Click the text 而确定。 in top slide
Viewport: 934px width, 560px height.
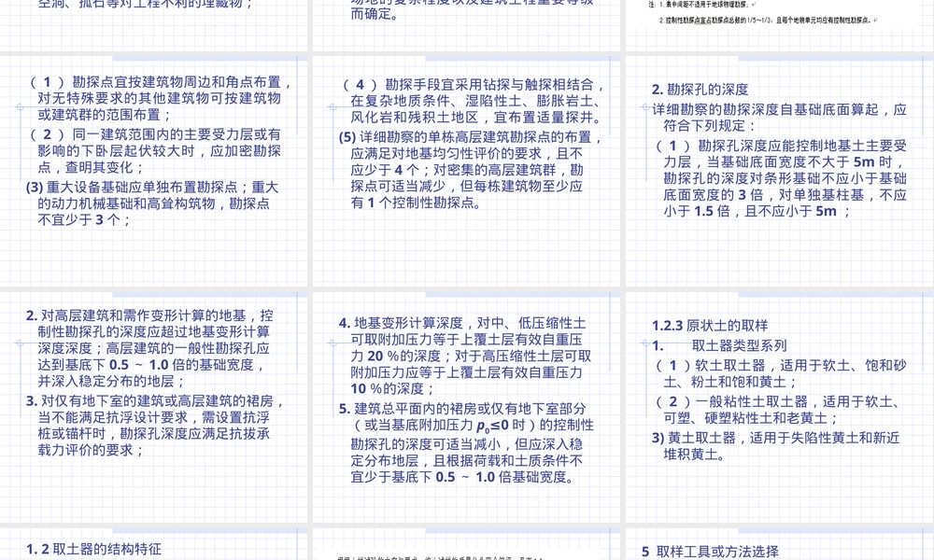coord(375,14)
